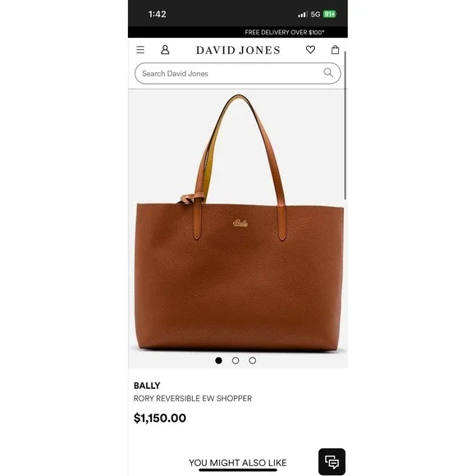
Task: Tap the search magnifier icon
Action: click(x=328, y=72)
